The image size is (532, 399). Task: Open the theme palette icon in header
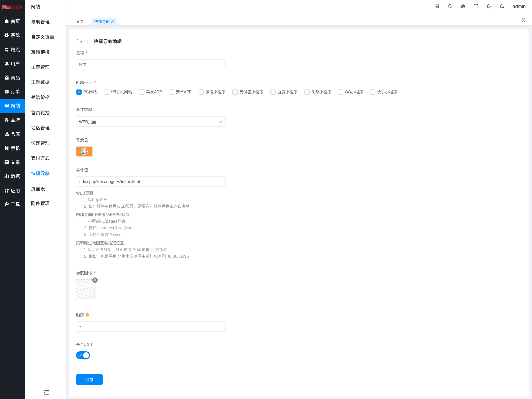(x=450, y=6)
